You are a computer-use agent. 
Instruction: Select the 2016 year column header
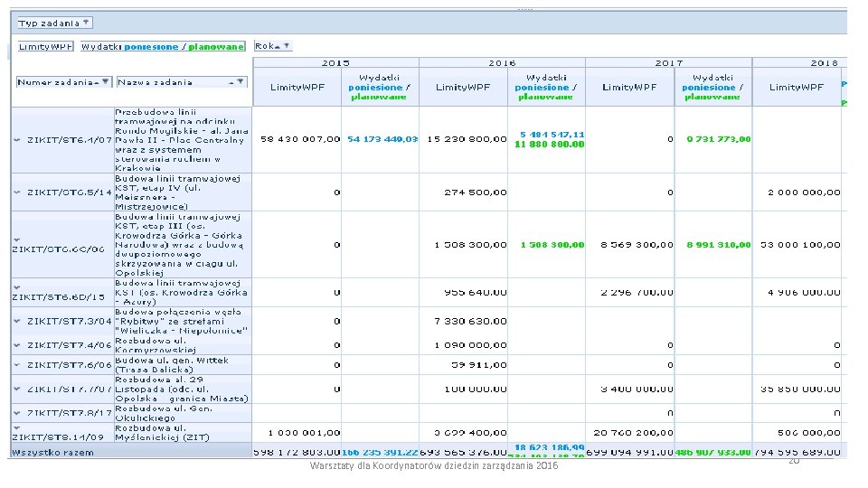[x=502, y=62]
